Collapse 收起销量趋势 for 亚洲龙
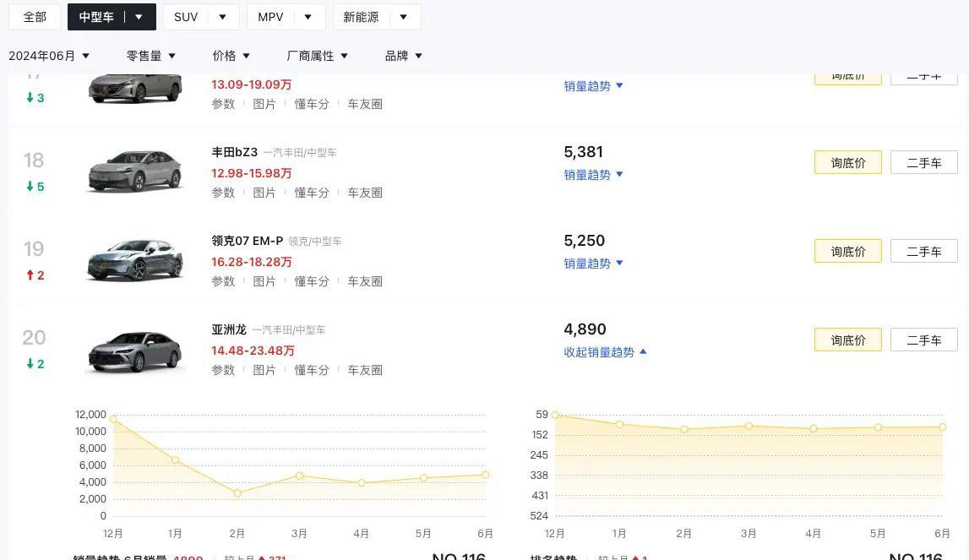Screen dimensions: 969x560 [x=605, y=352]
